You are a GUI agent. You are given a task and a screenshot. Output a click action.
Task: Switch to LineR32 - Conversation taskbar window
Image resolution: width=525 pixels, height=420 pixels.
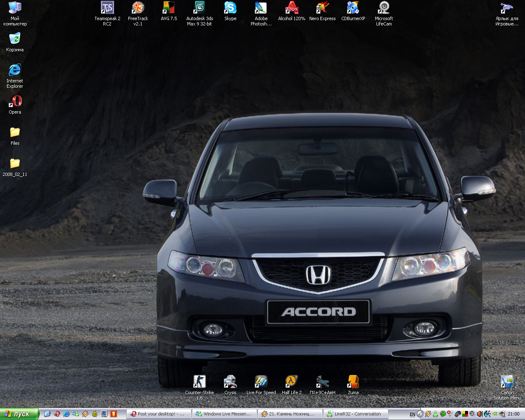tap(356, 414)
